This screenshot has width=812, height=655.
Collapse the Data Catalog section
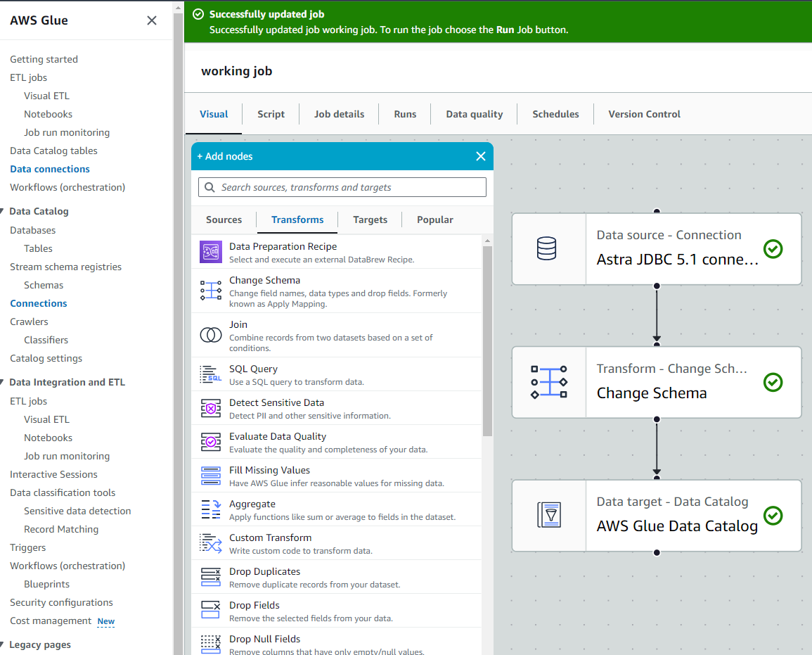pos(4,211)
